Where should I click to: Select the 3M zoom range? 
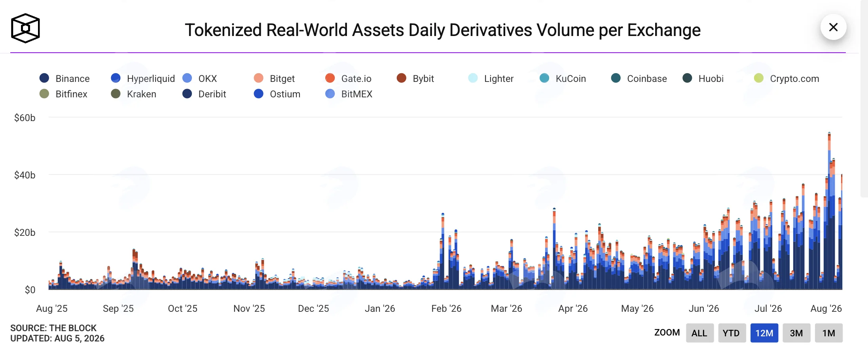point(796,333)
